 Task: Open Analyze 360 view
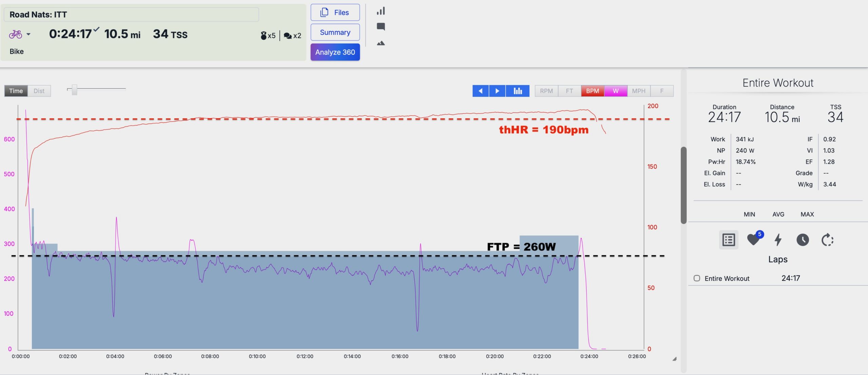click(x=335, y=52)
